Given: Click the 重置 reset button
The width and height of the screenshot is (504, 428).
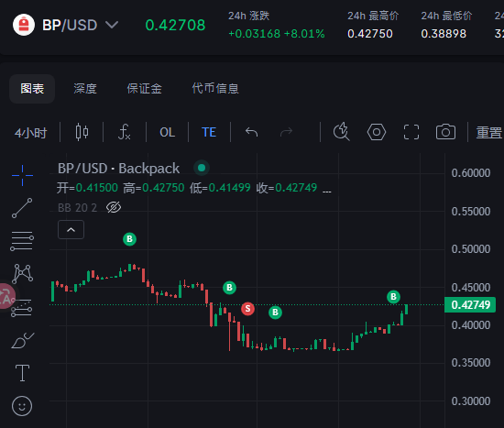Looking at the screenshot, I should pyautogui.click(x=489, y=132).
